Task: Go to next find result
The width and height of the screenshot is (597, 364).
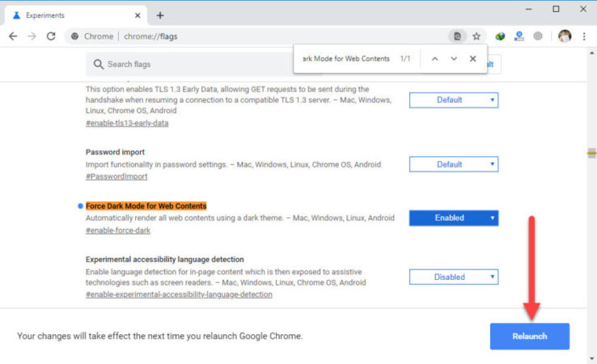Action: (454, 58)
